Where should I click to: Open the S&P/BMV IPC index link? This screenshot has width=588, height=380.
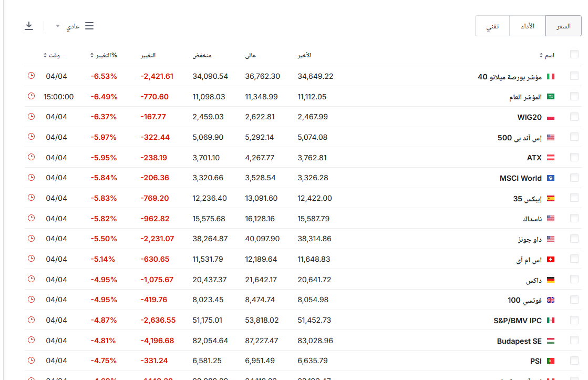[518, 321]
